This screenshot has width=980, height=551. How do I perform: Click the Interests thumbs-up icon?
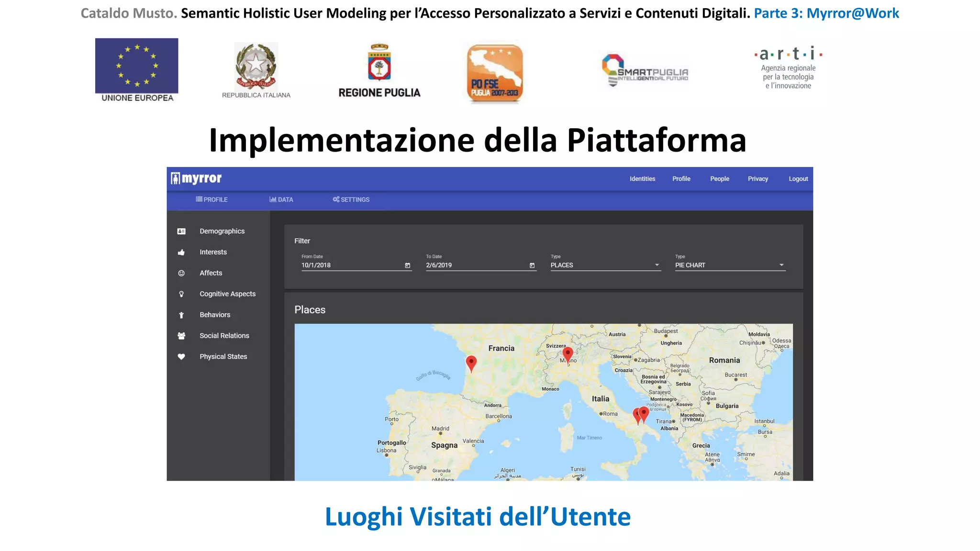click(181, 252)
